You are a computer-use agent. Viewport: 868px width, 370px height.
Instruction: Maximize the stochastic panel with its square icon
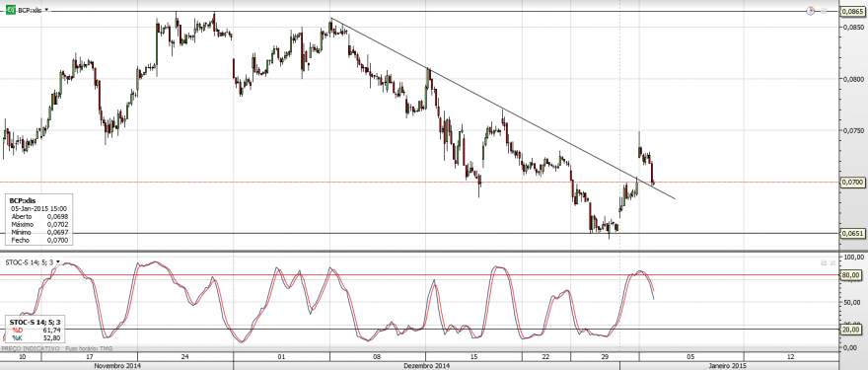(824, 262)
